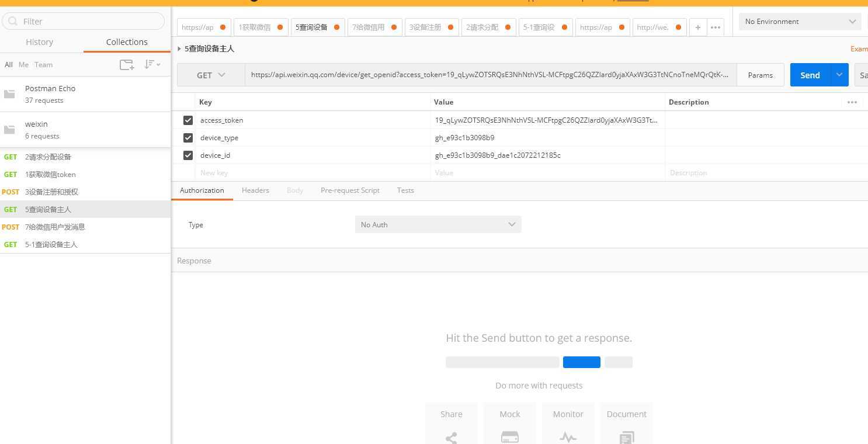This screenshot has height=444, width=868.
Task: Open the No Environment dropdown
Action: pyautogui.click(x=800, y=22)
